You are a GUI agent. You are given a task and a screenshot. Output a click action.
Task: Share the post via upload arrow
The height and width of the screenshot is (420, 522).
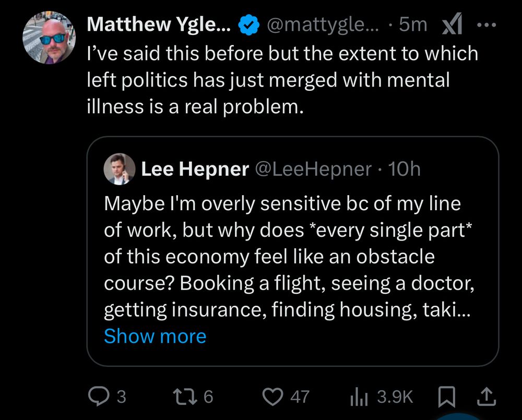[486, 397]
